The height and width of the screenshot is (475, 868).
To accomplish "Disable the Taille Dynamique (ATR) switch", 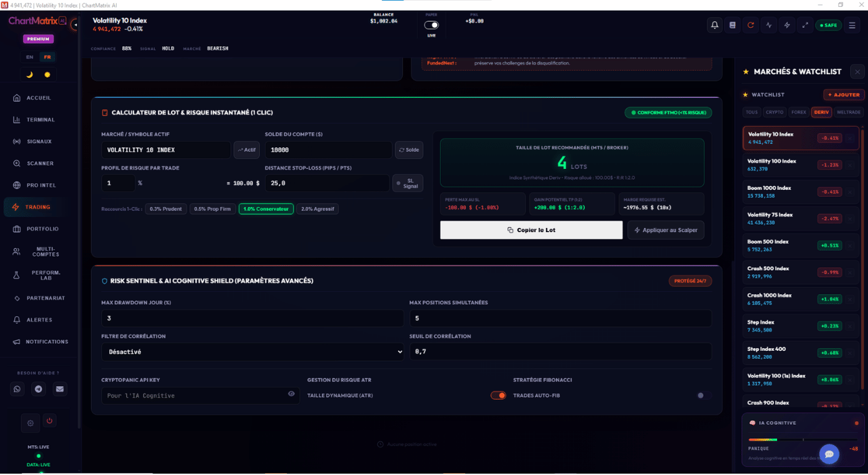I will [x=498, y=396].
